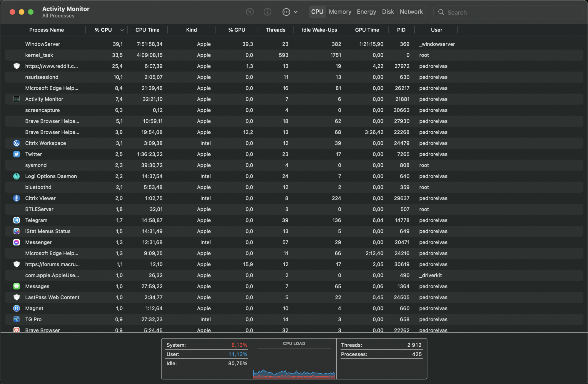
Task: Open the chevron next to ellipsis button
Action: pyautogui.click(x=296, y=12)
